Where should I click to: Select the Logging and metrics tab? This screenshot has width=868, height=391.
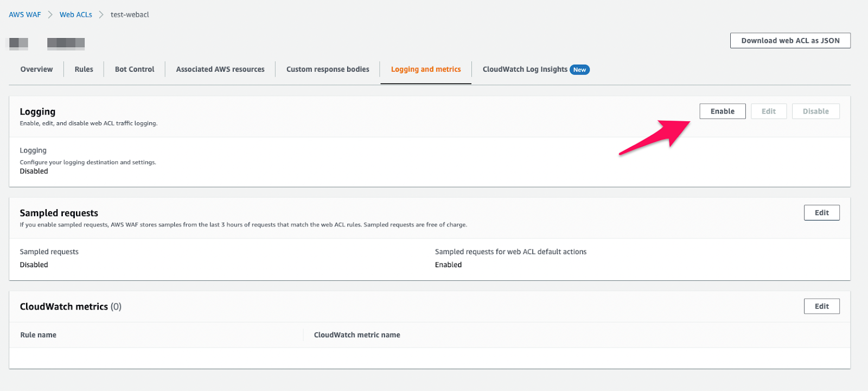[426, 70]
